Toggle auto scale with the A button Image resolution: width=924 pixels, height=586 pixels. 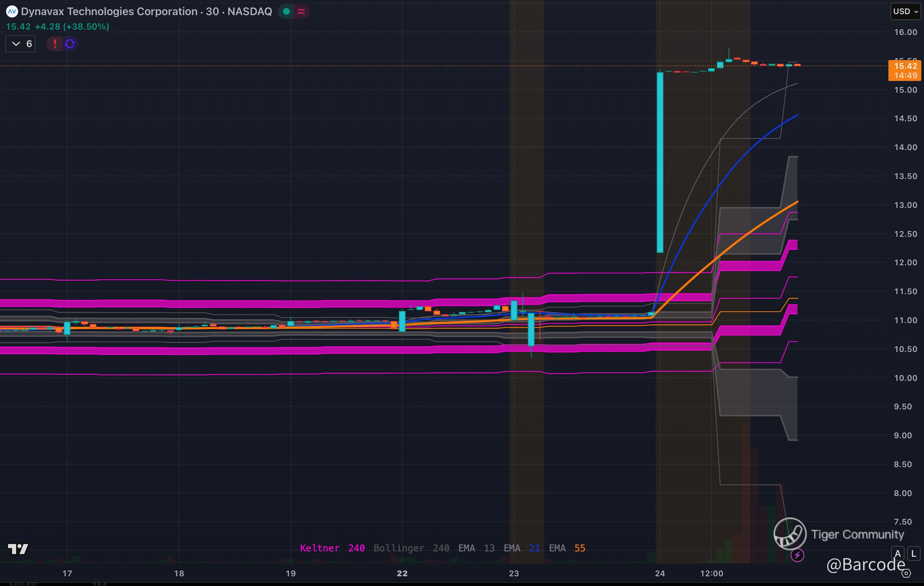[x=897, y=553]
